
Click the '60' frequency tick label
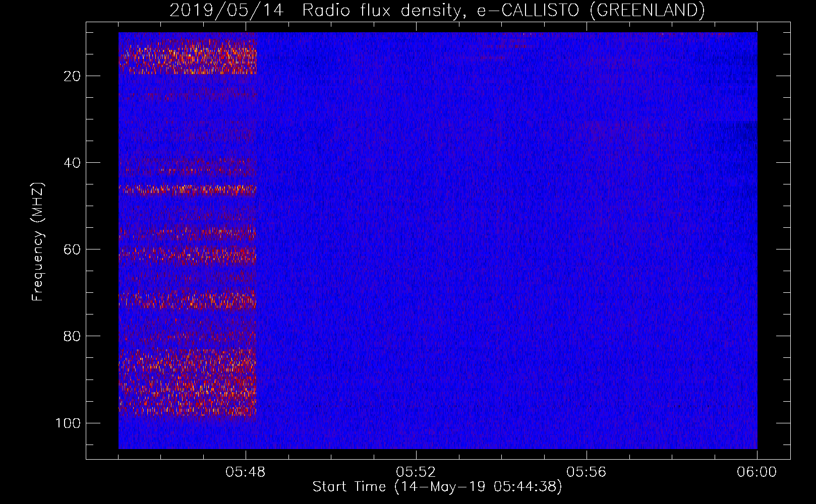click(72, 249)
